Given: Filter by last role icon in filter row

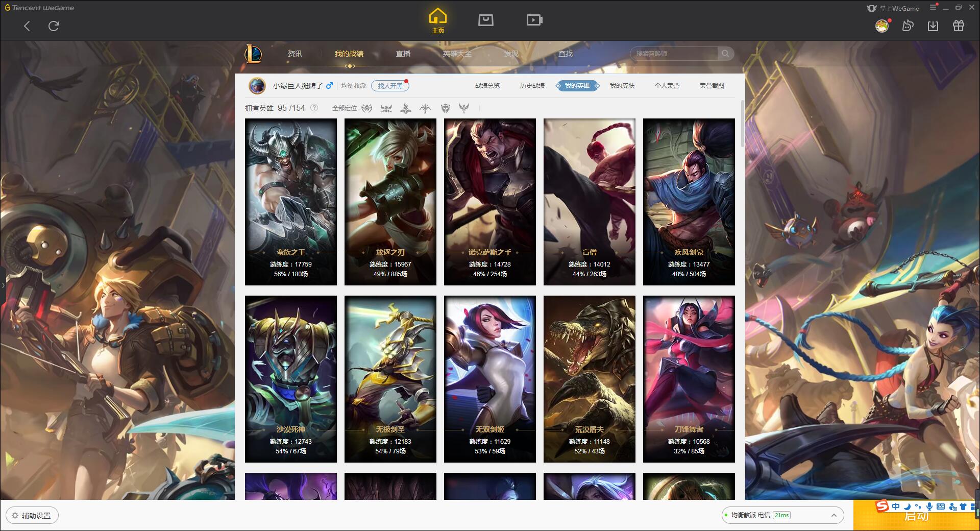Looking at the screenshot, I should [464, 108].
